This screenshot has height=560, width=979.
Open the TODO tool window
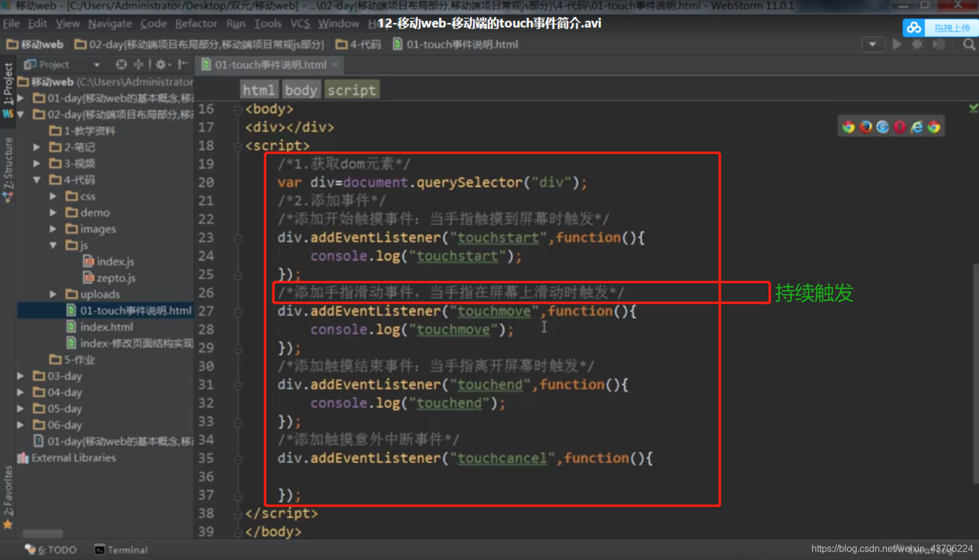click(51, 550)
